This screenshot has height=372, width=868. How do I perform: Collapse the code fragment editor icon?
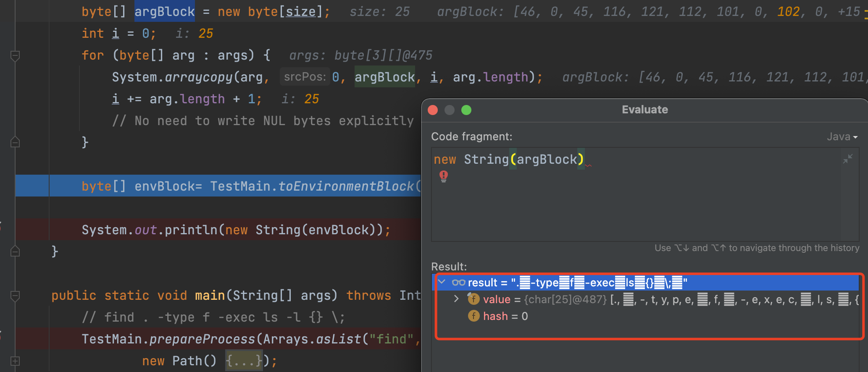pyautogui.click(x=847, y=159)
